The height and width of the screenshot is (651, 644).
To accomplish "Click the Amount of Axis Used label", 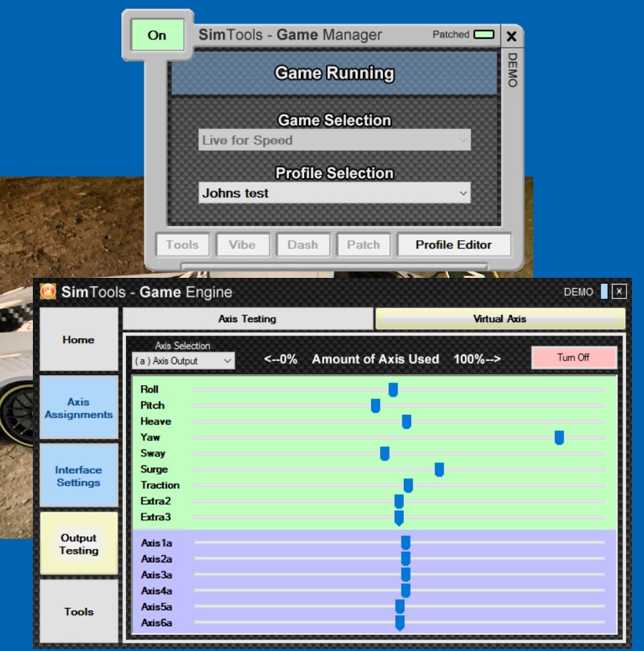I will click(376, 359).
